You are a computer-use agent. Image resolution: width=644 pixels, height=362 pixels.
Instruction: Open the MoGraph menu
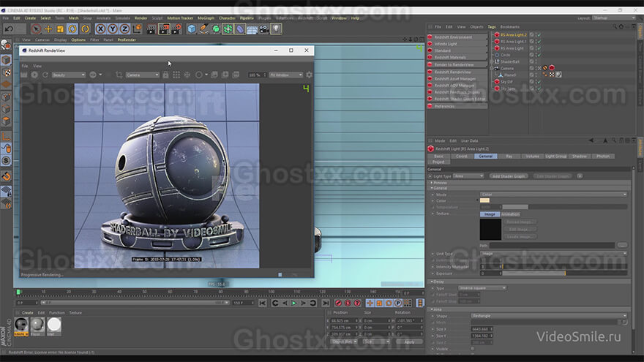[206, 18]
